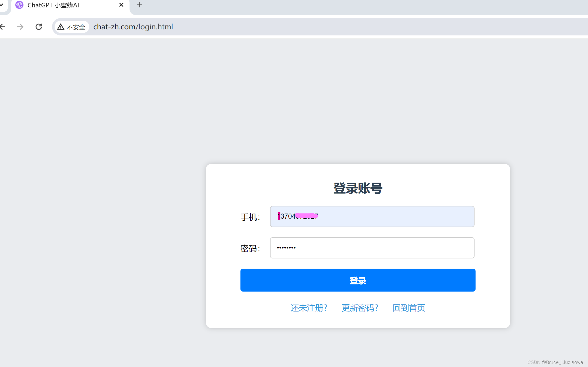This screenshot has width=588, height=367.
Task: Open the 不安全 site security indicator
Action: [71, 27]
